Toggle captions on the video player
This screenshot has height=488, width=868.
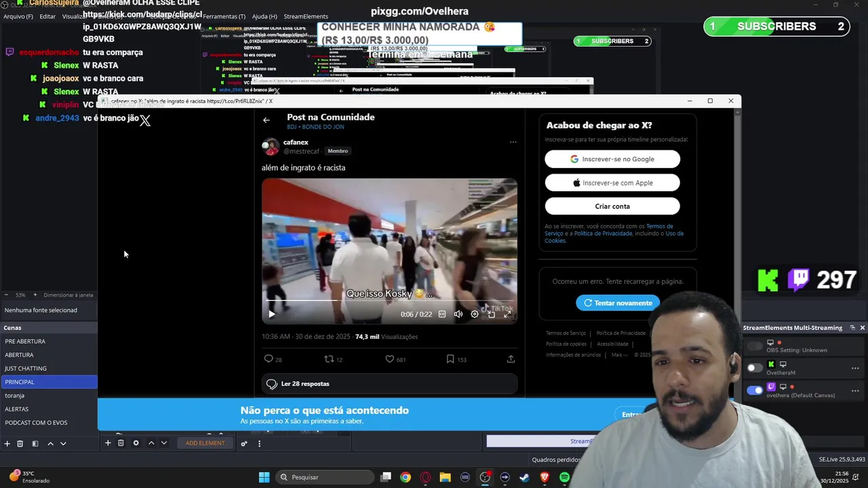[x=442, y=314]
